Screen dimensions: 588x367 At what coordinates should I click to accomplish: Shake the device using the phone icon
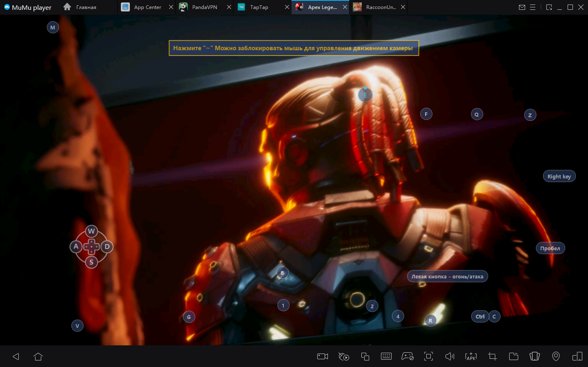[535, 356]
